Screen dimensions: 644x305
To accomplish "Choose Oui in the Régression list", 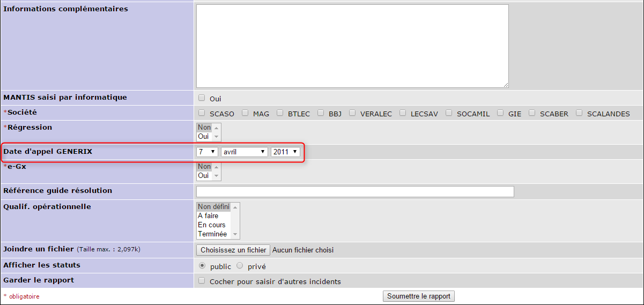I will pos(204,136).
